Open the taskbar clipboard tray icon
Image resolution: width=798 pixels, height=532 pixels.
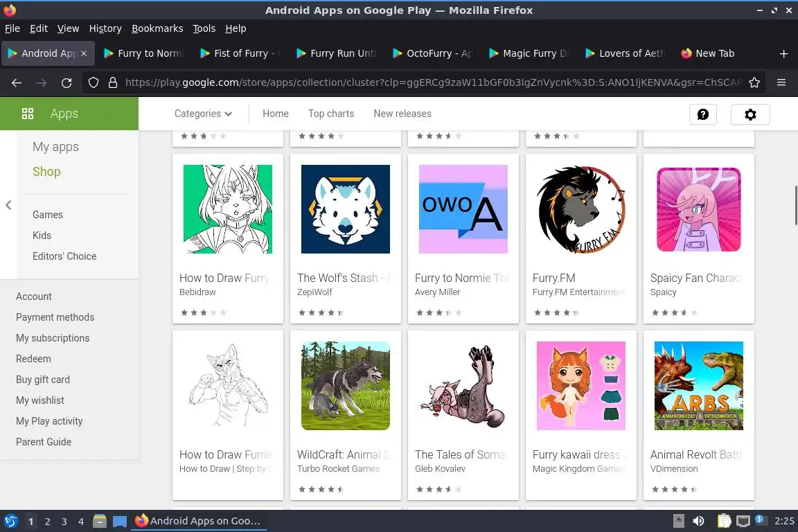[724, 521]
